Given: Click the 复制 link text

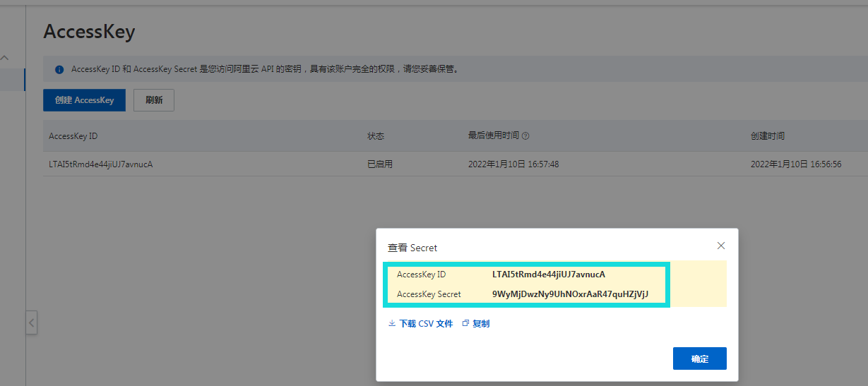Looking at the screenshot, I should (x=481, y=323).
